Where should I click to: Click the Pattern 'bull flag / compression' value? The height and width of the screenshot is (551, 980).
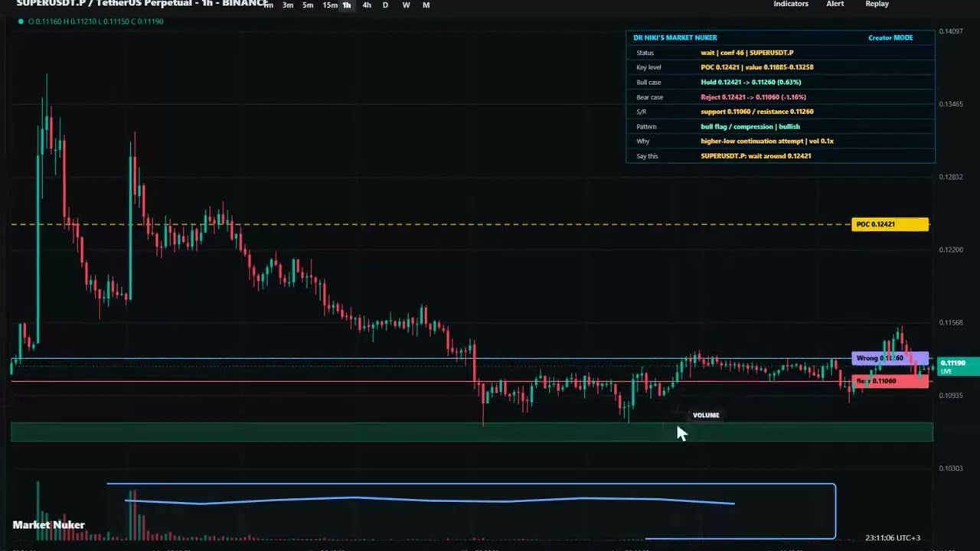click(x=750, y=127)
